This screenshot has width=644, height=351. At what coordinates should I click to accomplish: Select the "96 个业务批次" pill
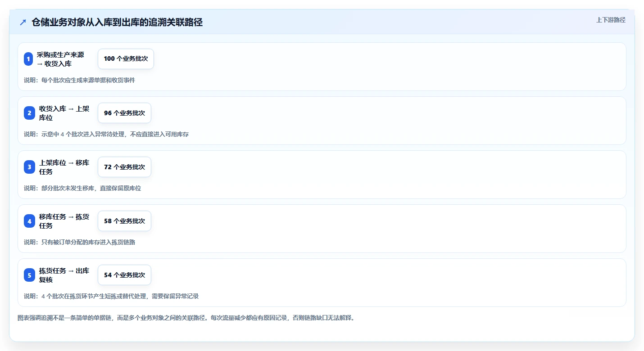(124, 113)
